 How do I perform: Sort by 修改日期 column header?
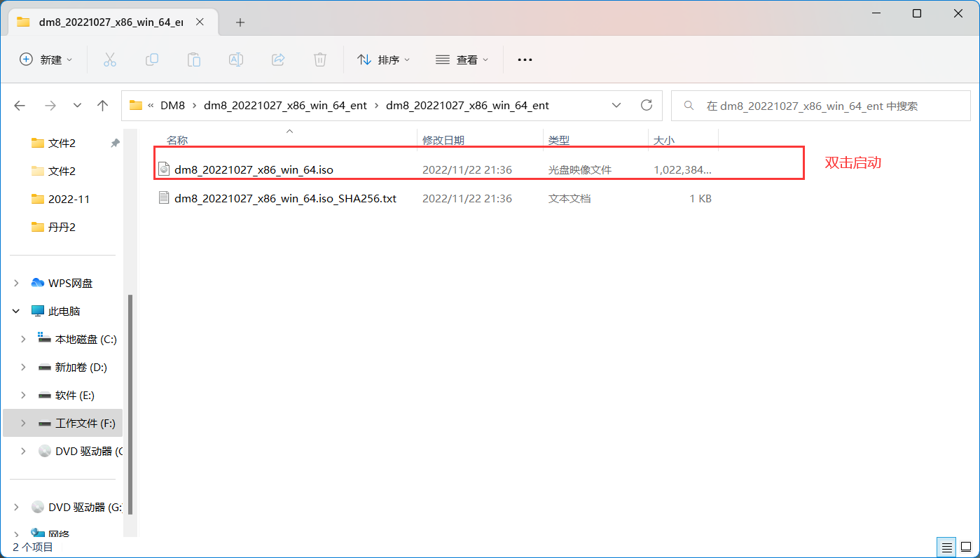coord(443,141)
